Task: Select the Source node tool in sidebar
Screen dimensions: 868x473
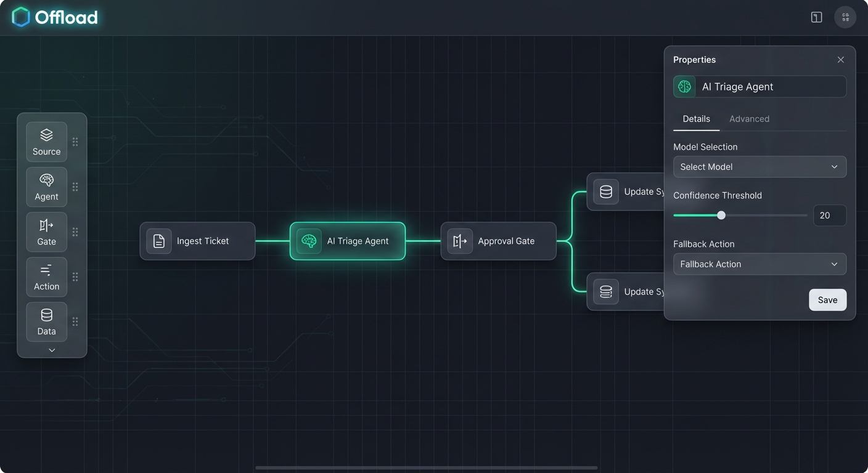Action: tap(46, 141)
